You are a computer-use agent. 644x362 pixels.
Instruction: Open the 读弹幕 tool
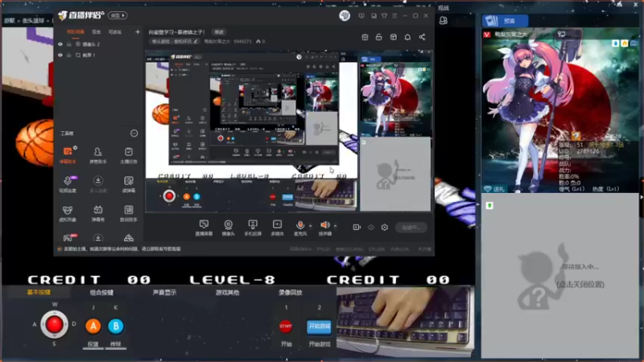129,184
